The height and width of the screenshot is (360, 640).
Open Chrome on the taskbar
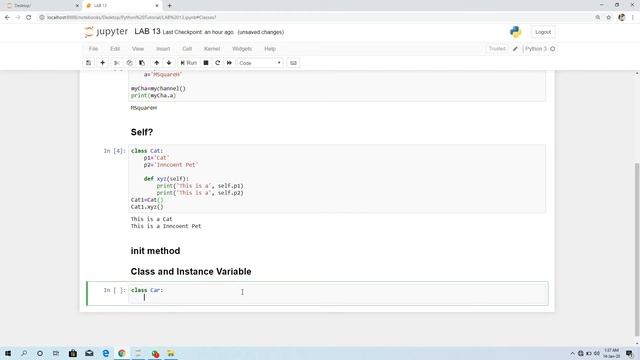(122, 353)
